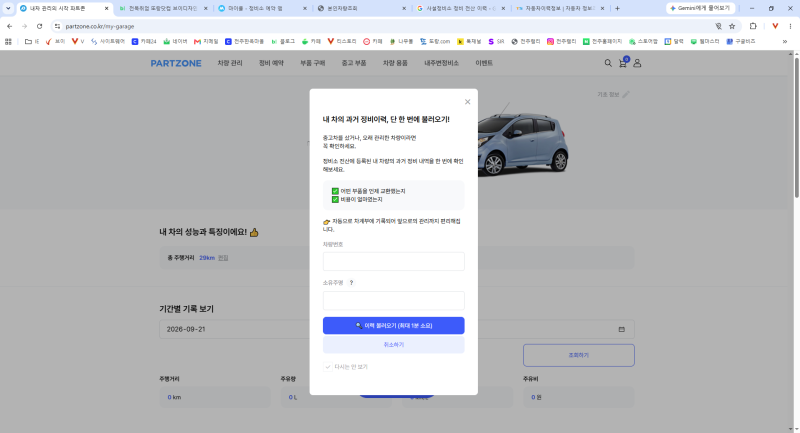Open the 차량 관리 menu
This screenshot has width=800, height=433.
tap(230, 63)
